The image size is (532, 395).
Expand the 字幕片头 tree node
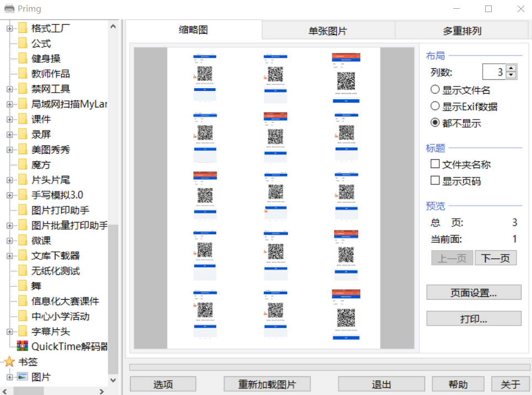(x=9, y=332)
